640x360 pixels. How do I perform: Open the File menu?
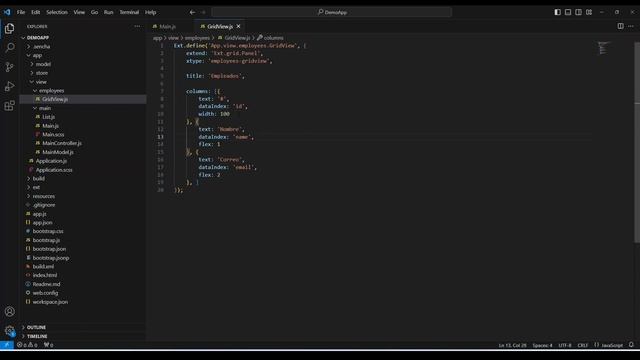point(21,12)
